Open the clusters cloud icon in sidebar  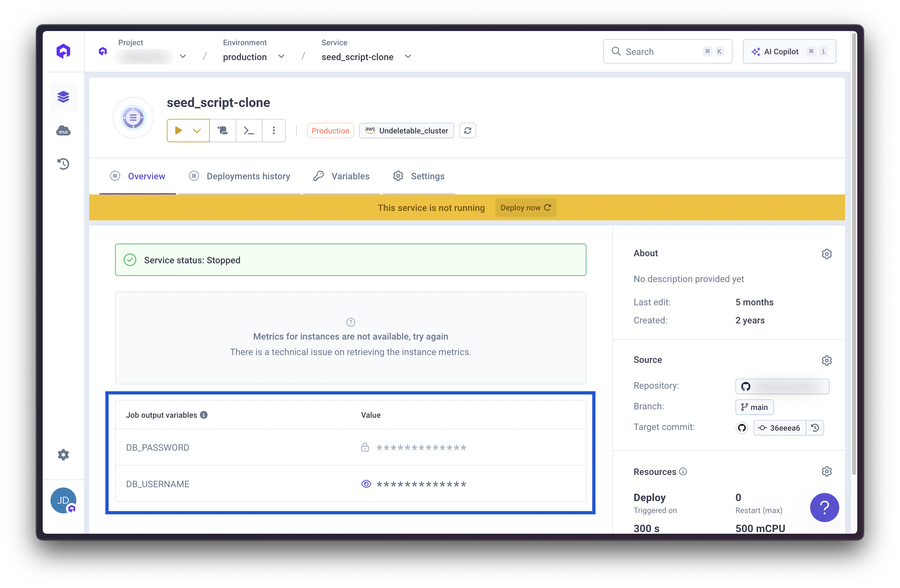(63, 131)
